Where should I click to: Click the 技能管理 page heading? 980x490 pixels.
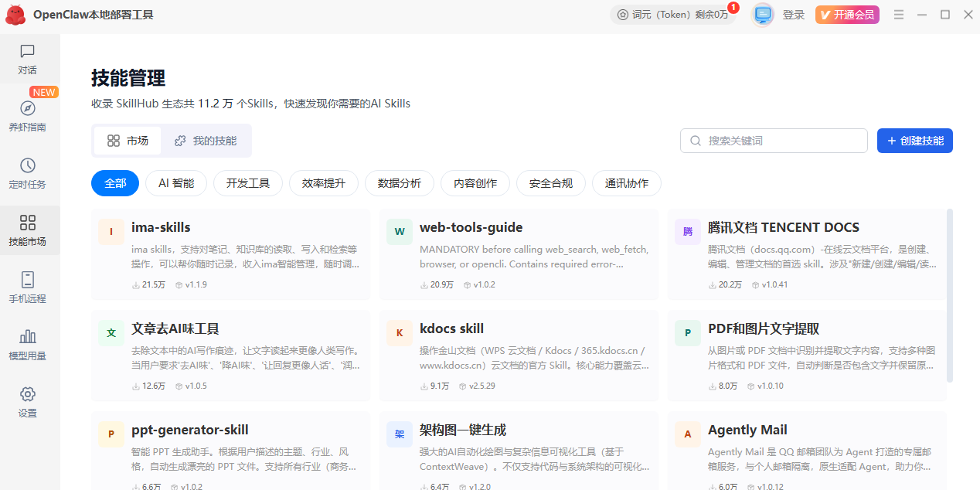point(128,78)
